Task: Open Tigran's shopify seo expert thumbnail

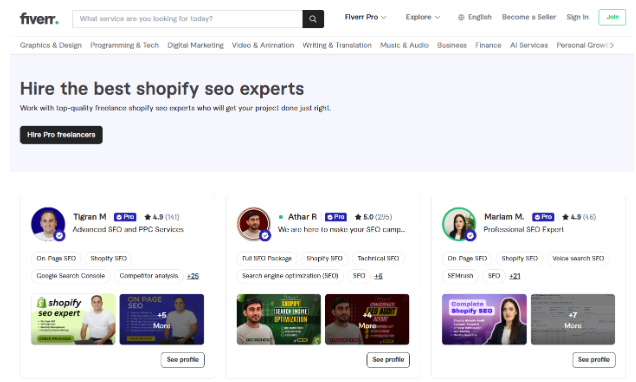Action: (73, 320)
